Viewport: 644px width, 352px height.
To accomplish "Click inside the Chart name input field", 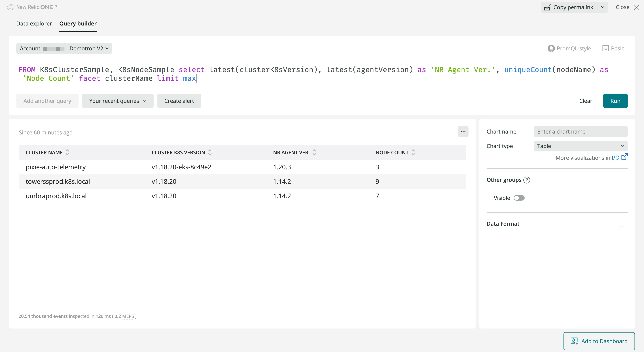I will coord(580,132).
